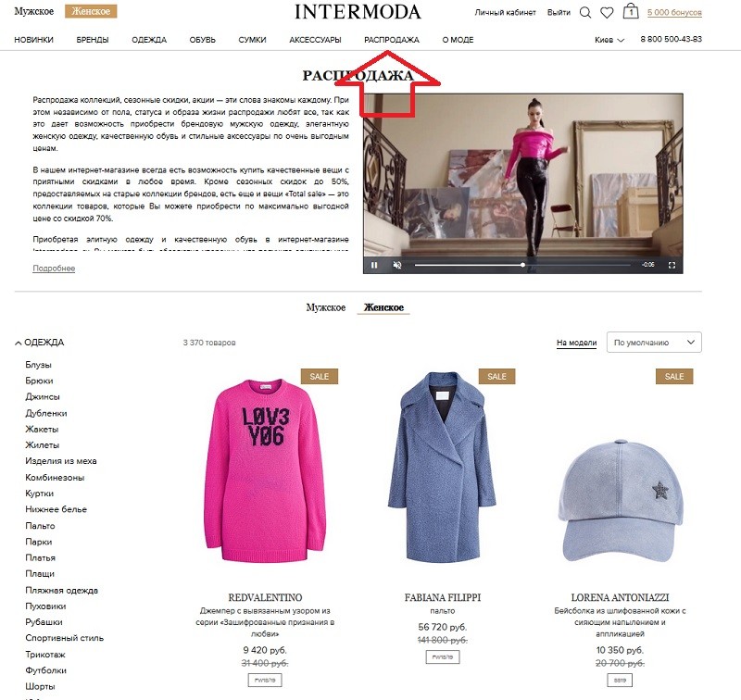Unmute the video sound icon

[x=397, y=265]
